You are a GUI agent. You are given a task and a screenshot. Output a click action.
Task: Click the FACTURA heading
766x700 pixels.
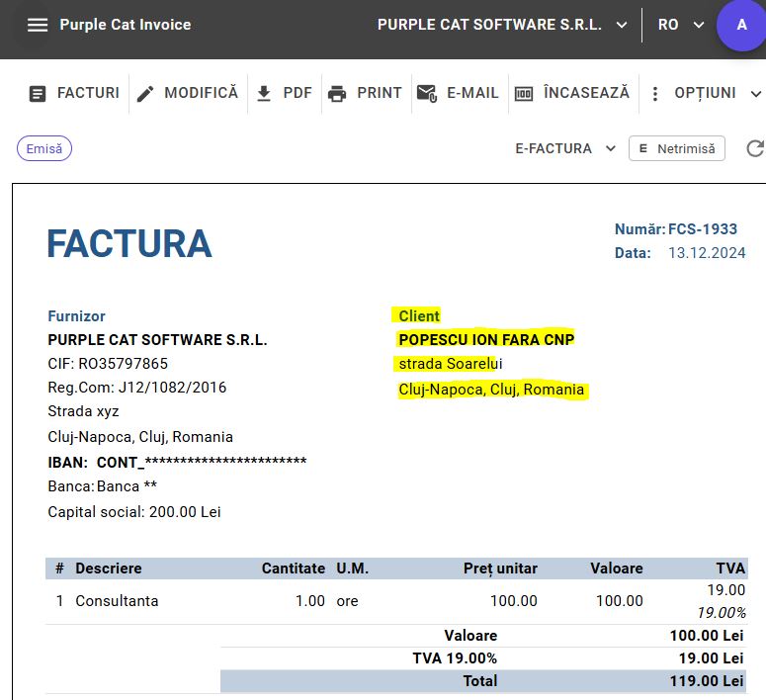(129, 244)
